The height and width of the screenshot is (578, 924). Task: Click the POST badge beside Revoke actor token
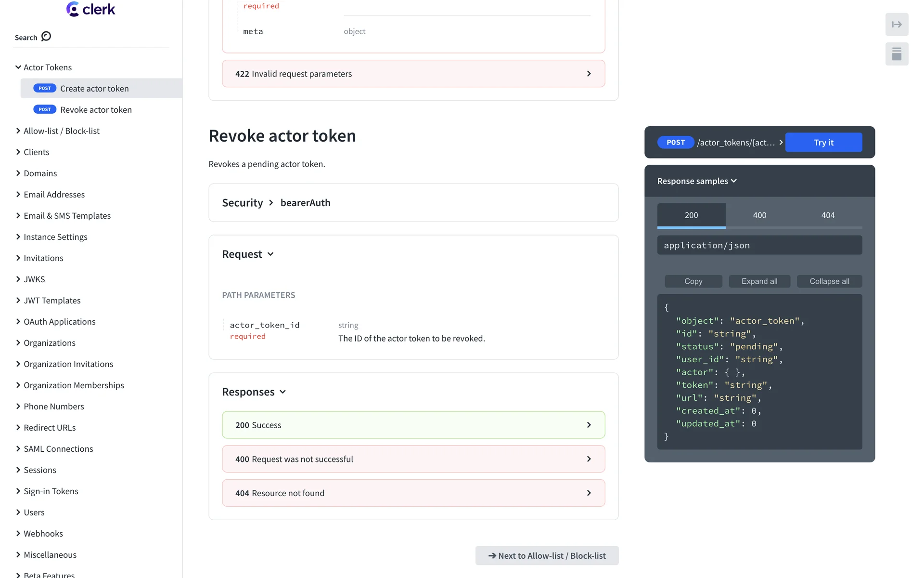[x=45, y=110]
